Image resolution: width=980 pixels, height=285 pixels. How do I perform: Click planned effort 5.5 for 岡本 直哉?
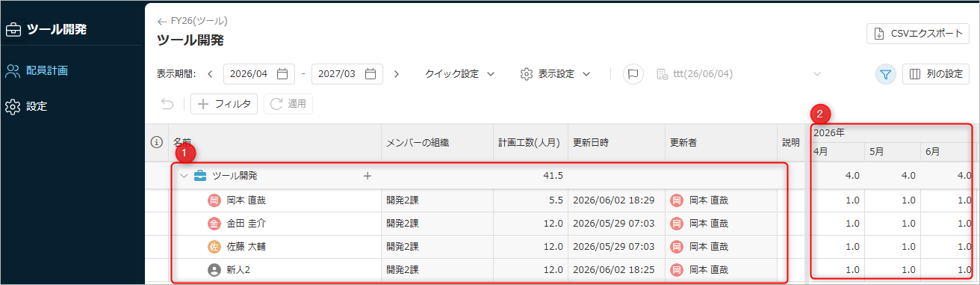pos(556,200)
